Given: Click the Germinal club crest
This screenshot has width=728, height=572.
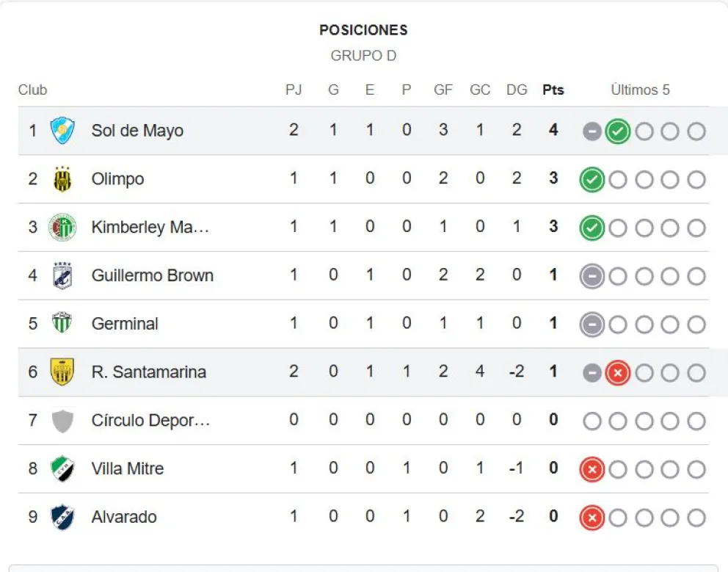Looking at the screenshot, I should click(x=62, y=324).
